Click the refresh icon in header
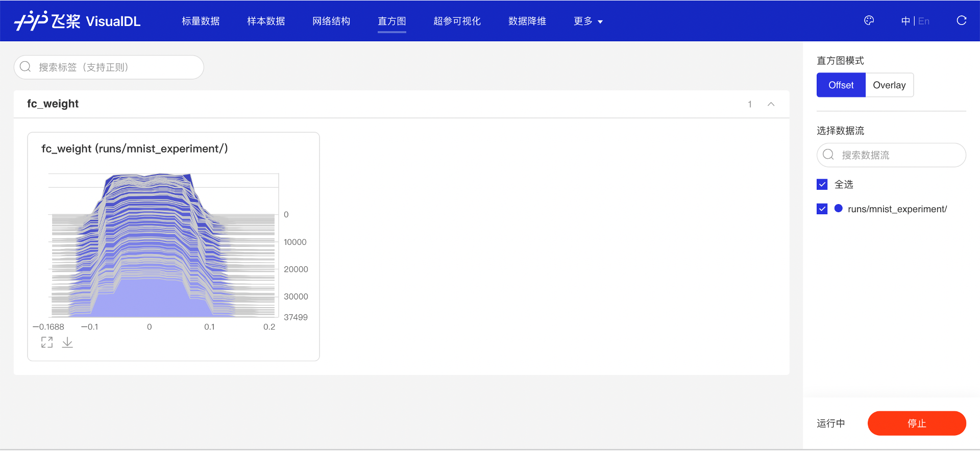 pos(961,20)
